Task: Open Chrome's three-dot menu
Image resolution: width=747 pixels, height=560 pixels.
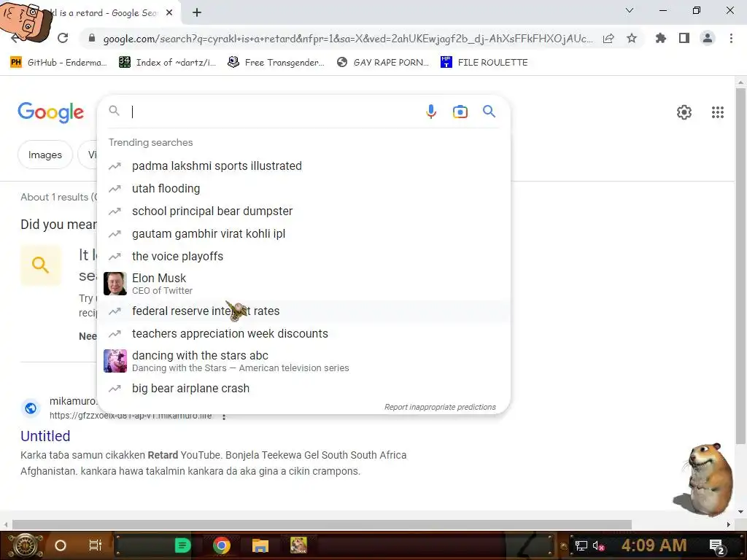Action: [731, 38]
